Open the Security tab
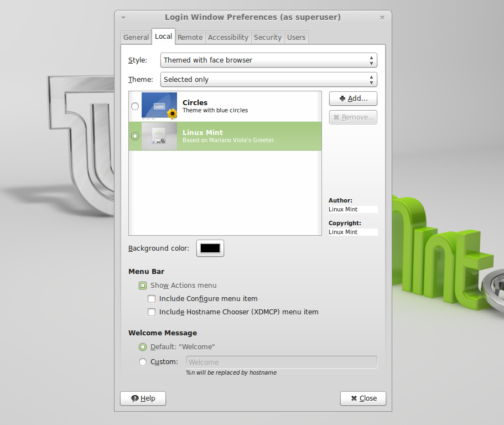This screenshot has height=425, width=504. [267, 37]
